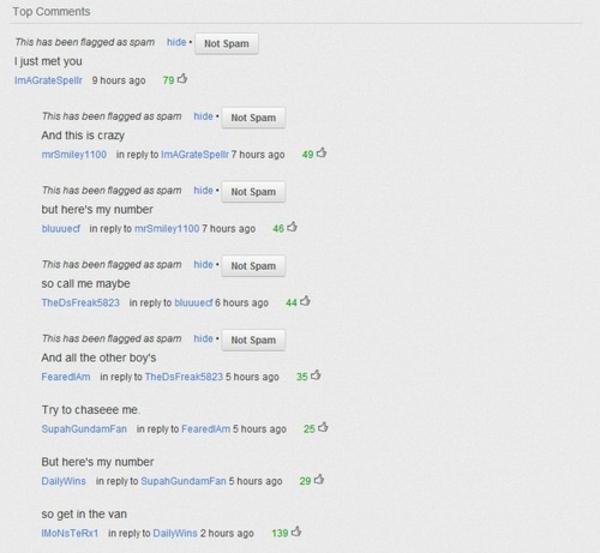This screenshot has width=600, height=553.
Task: Thumbs up the "so get in the van" comment
Action: pos(296,532)
